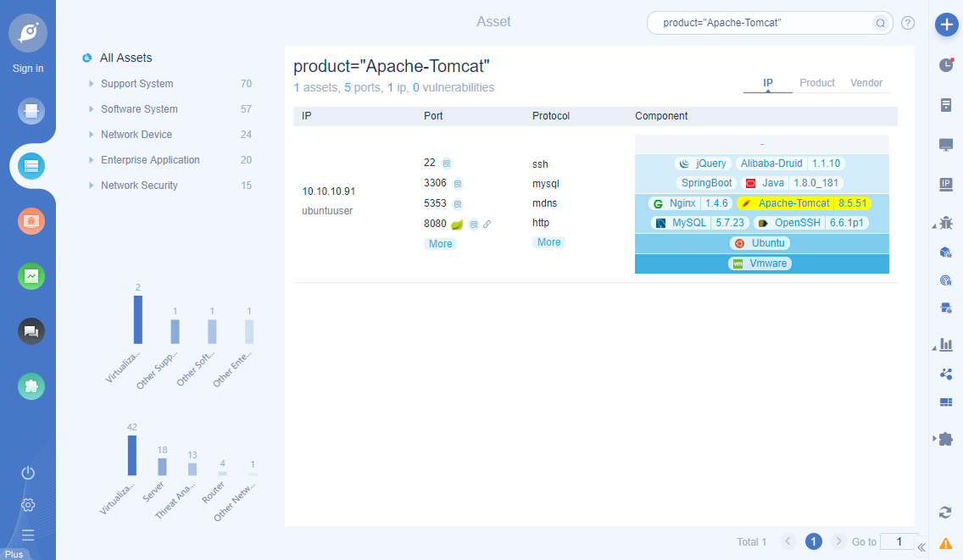Image resolution: width=963 pixels, height=560 pixels.
Task: Click the Go to page number field
Action: click(x=899, y=541)
